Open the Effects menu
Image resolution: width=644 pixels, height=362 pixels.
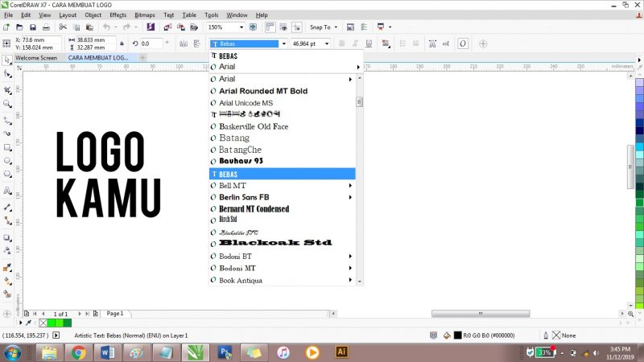(x=118, y=15)
